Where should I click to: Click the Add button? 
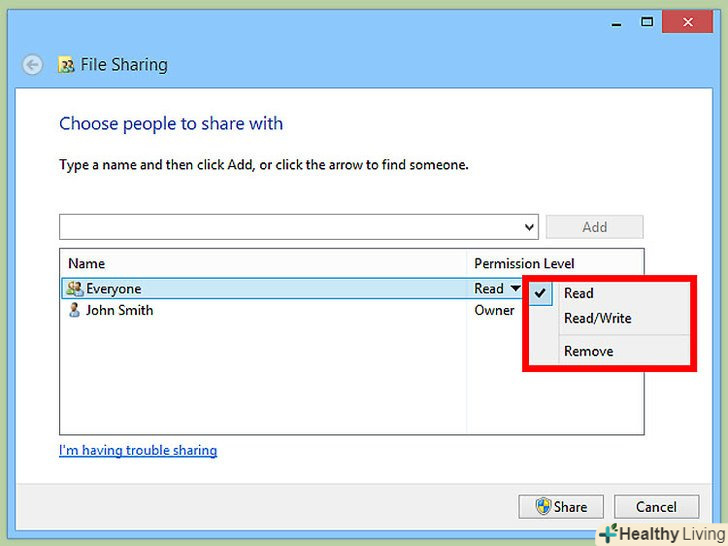pos(595,227)
